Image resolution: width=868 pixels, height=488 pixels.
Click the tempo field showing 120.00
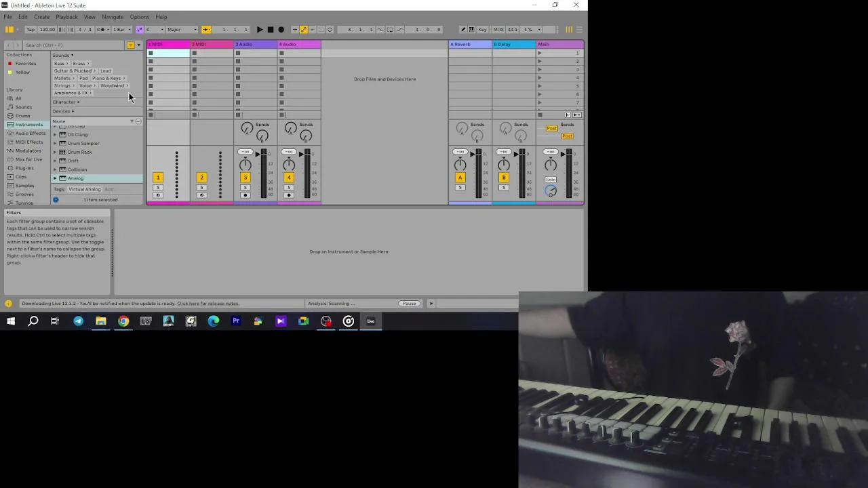pyautogui.click(x=47, y=30)
